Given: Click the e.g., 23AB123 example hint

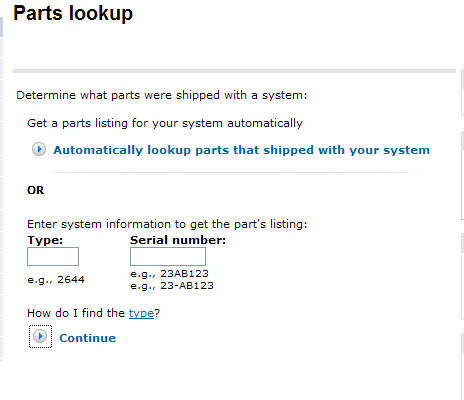Looking at the screenshot, I should pyautogui.click(x=169, y=274).
